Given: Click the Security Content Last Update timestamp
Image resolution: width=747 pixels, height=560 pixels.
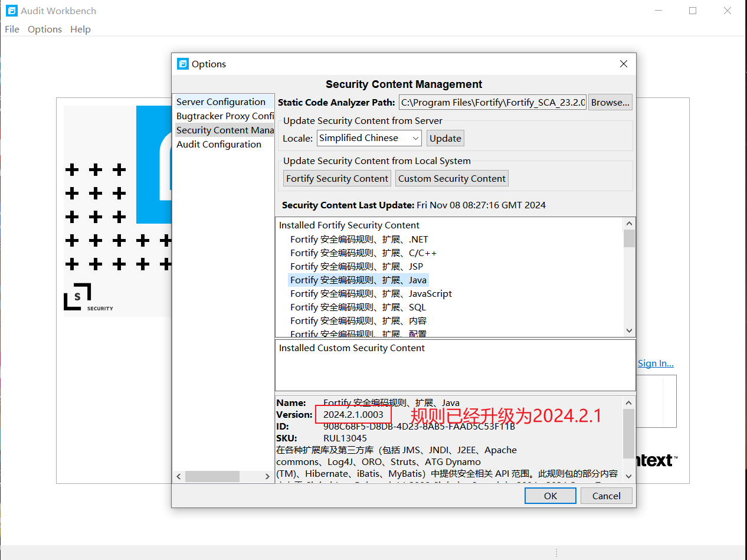Looking at the screenshot, I should pyautogui.click(x=481, y=205).
